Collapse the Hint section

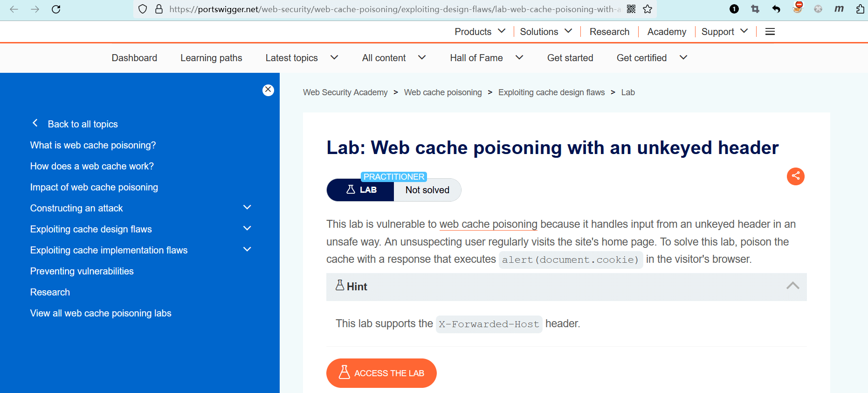(792, 286)
